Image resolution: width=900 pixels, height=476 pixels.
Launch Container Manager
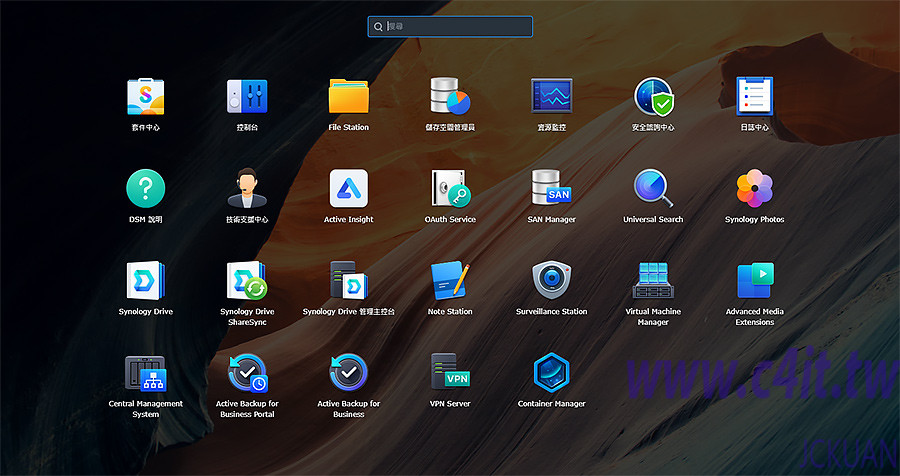tap(552, 373)
